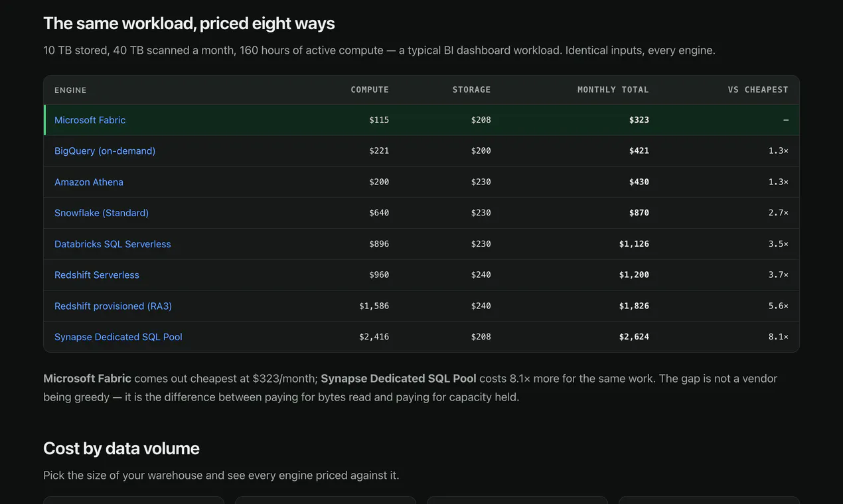Screen dimensions: 843x504
Task: Open the Synapse Dedicated SQL Pool link
Action: pyautogui.click(x=118, y=337)
